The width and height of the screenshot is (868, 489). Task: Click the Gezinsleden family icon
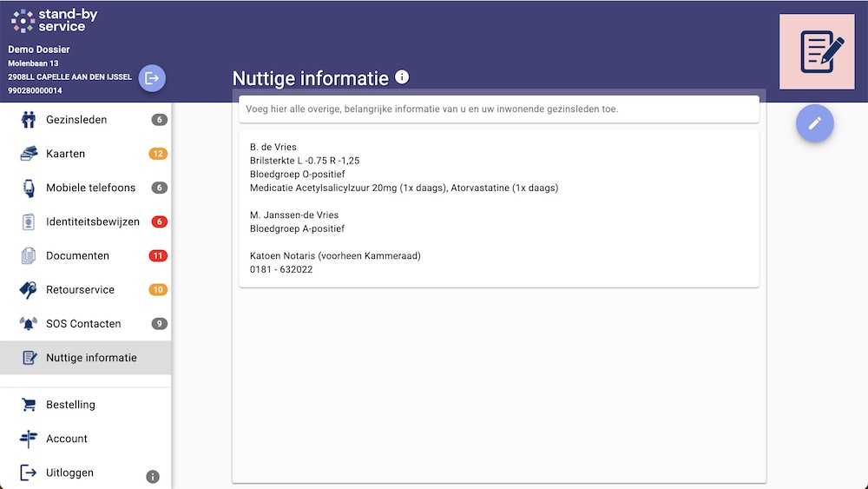pos(29,120)
